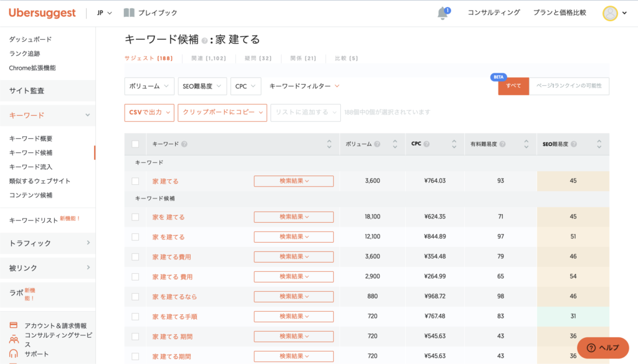Expand the キーワードフィルター dropdown

click(x=304, y=86)
